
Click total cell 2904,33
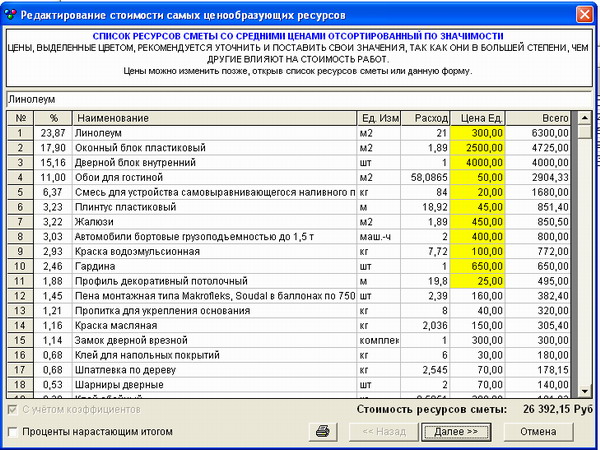point(538,178)
